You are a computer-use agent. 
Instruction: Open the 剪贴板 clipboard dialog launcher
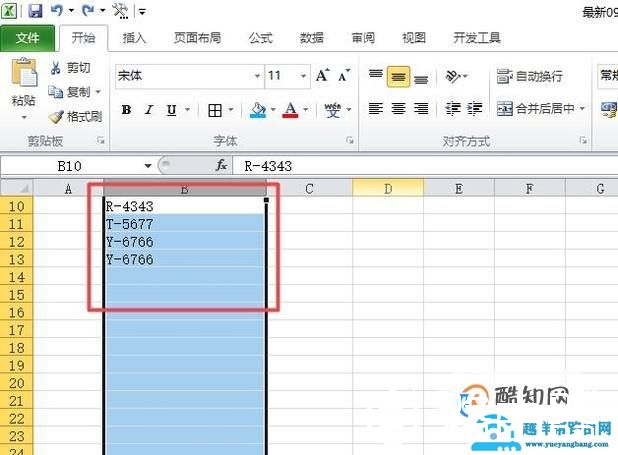tap(101, 140)
